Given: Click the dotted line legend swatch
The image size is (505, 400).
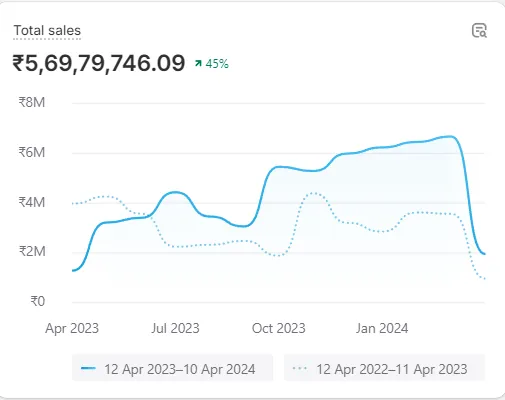Looking at the screenshot, I should click(300, 368).
